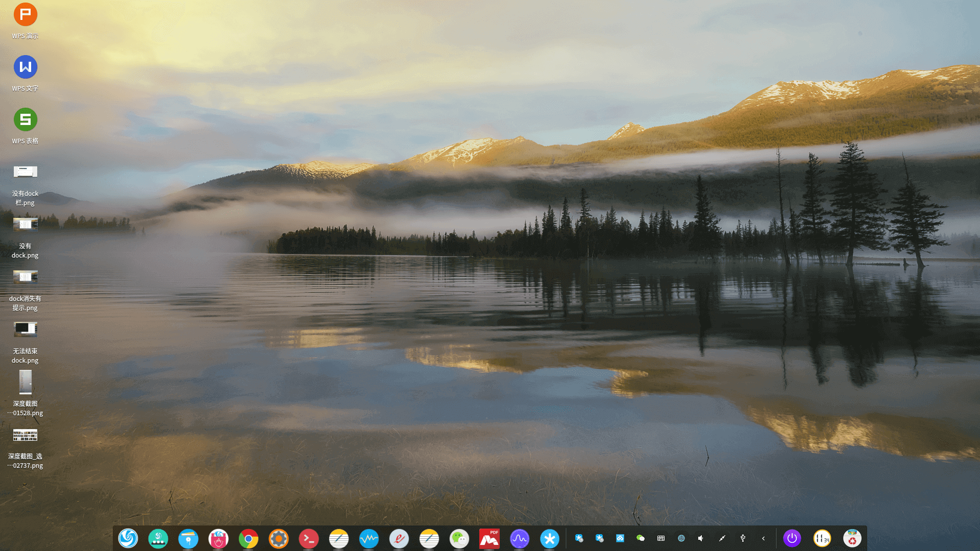Open system monitor waveform icon

(x=369, y=538)
